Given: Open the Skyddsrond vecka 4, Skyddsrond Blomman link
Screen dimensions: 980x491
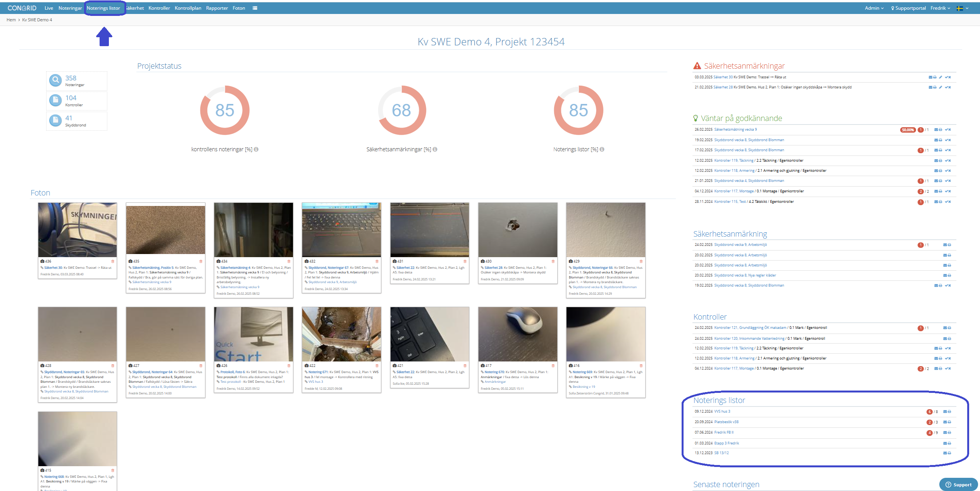Looking at the screenshot, I should pos(749,181).
